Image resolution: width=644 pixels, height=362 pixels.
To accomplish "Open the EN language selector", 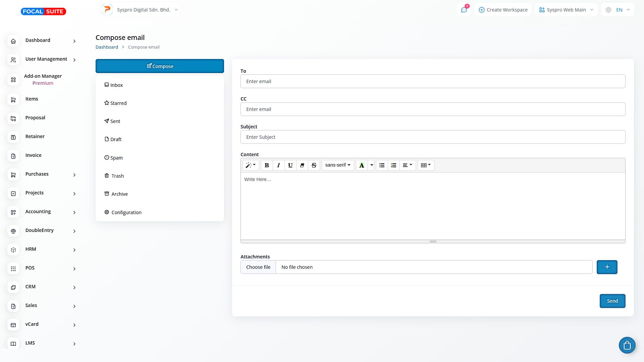I will [619, 10].
